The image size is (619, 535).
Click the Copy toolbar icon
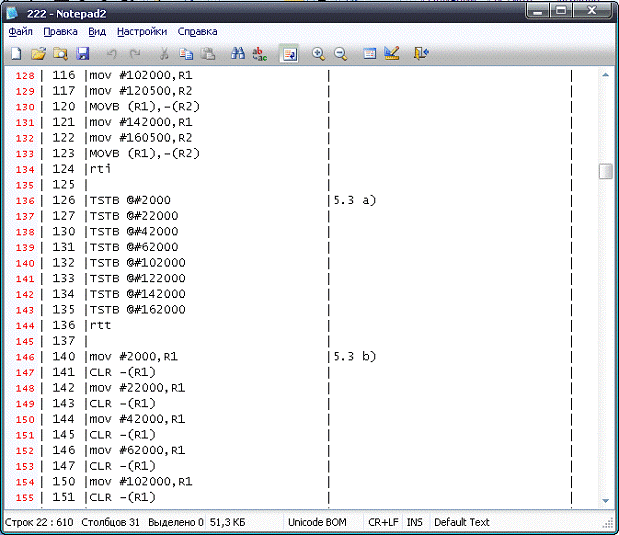(x=186, y=53)
